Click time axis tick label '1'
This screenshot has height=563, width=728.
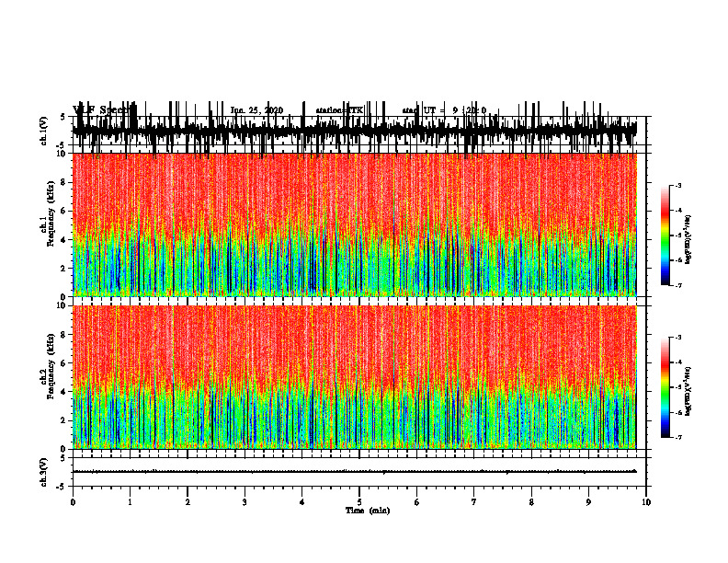[x=130, y=502]
